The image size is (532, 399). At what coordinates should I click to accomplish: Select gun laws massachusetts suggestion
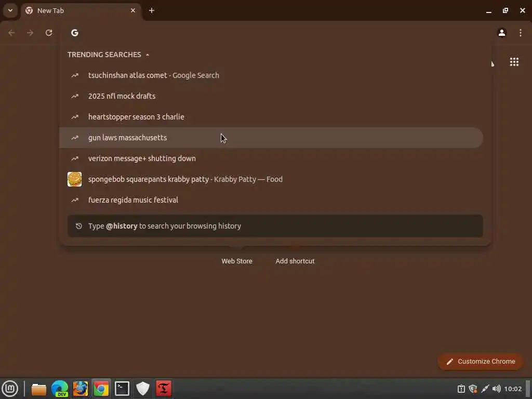tap(271, 138)
